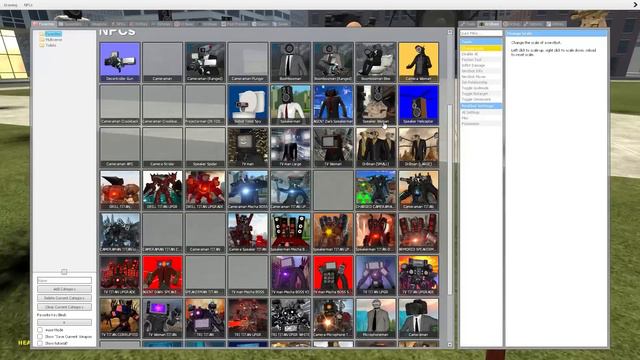Spawn the Speakerman NPC
This screenshot has width=640, height=360.
coord(290,105)
